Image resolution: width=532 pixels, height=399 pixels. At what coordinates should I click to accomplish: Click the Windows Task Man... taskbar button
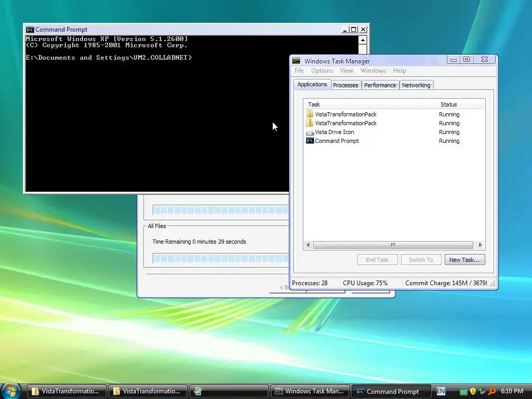click(x=310, y=391)
